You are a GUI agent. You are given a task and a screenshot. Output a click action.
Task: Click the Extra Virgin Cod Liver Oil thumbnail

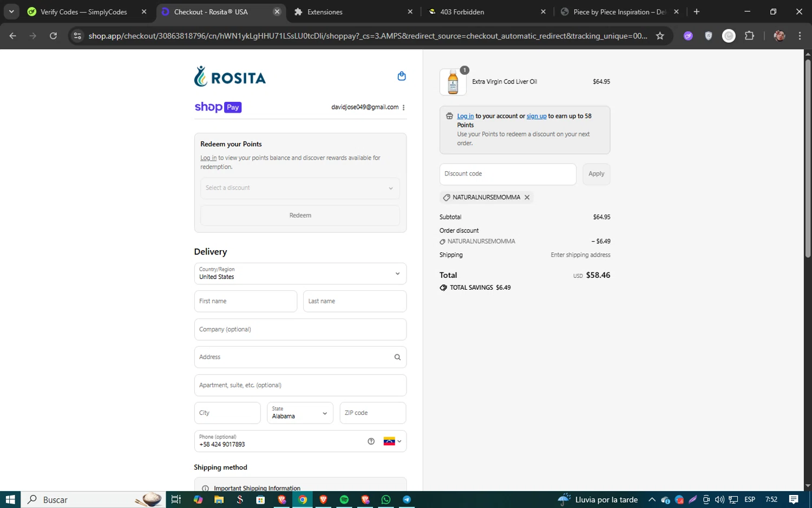(x=453, y=82)
